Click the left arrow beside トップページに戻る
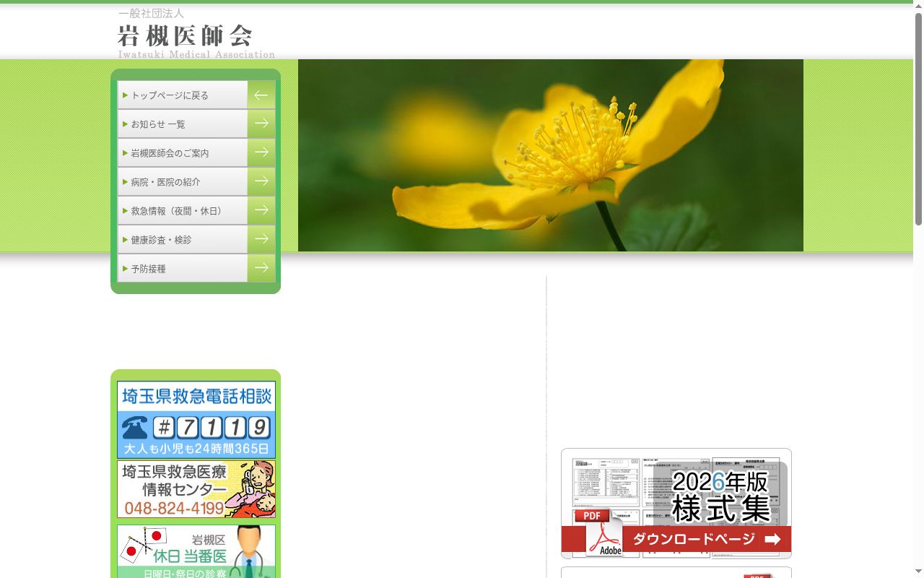Viewport: 924px width, 578px height. 261,95
